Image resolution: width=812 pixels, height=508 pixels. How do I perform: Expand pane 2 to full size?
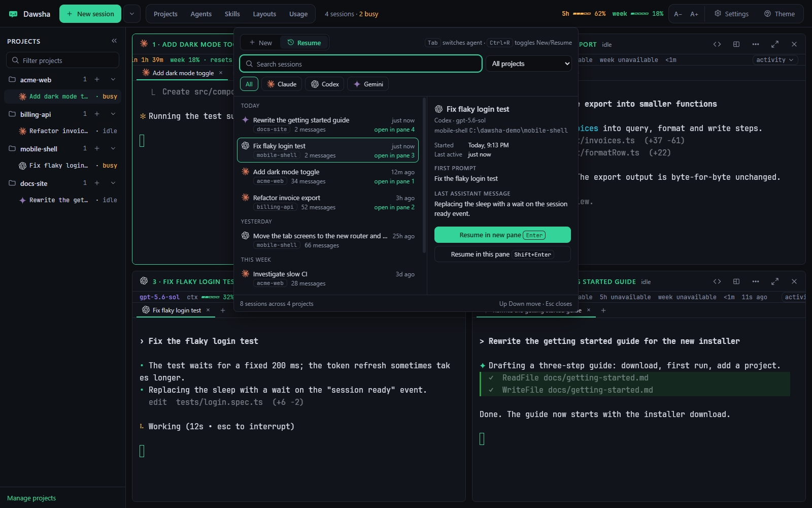pos(775,44)
